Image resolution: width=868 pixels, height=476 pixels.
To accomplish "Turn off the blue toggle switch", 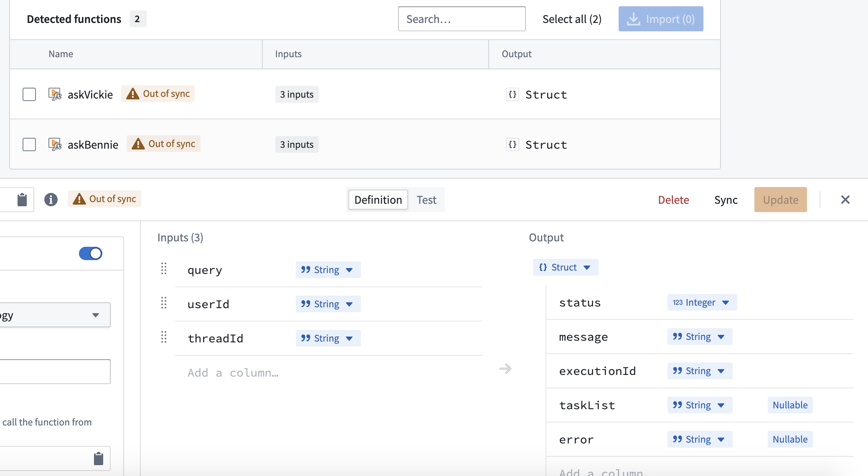I will [91, 253].
